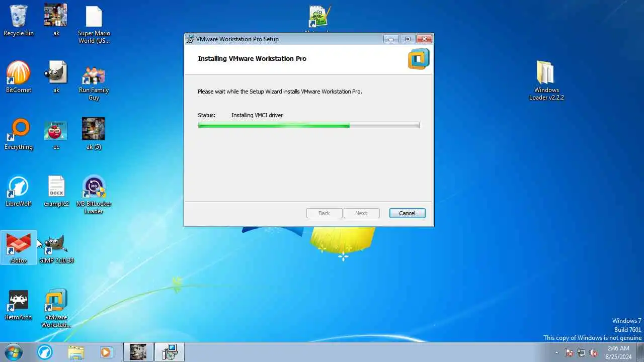
Task: Open the muted volume tray icon
Action: click(x=593, y=352)
